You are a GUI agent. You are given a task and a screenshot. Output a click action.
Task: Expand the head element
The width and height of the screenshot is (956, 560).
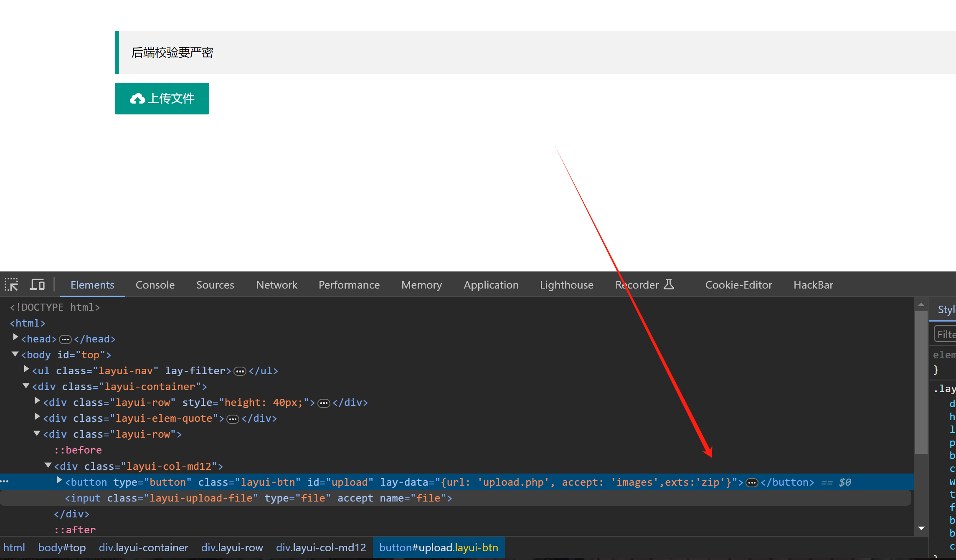(x=15, y=337)
